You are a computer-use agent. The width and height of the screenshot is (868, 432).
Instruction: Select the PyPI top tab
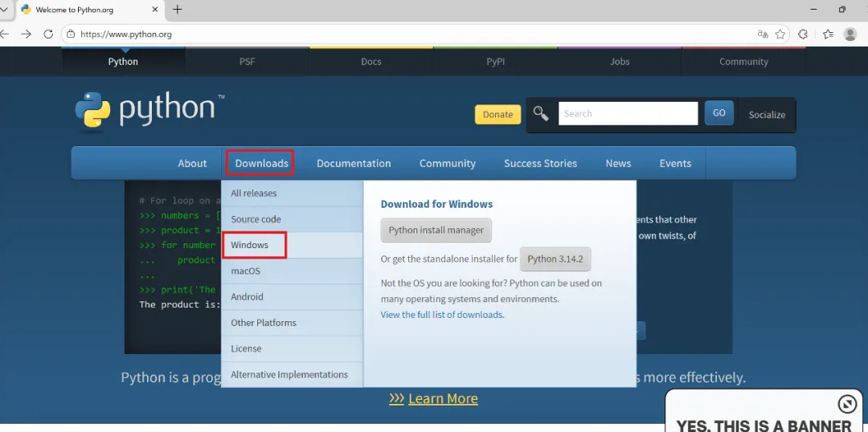pos(495,61)
